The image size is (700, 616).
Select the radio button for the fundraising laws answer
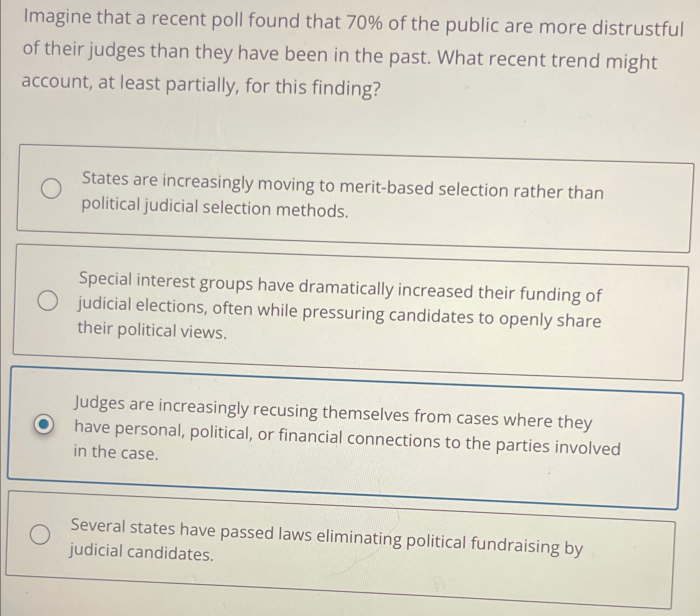[x=41, y=534]
